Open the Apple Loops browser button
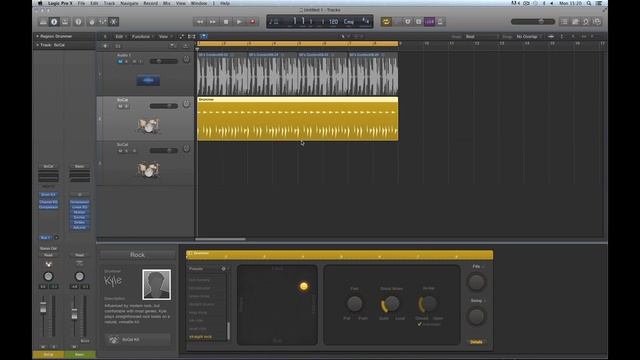640x360 pixels. point(586,22)
